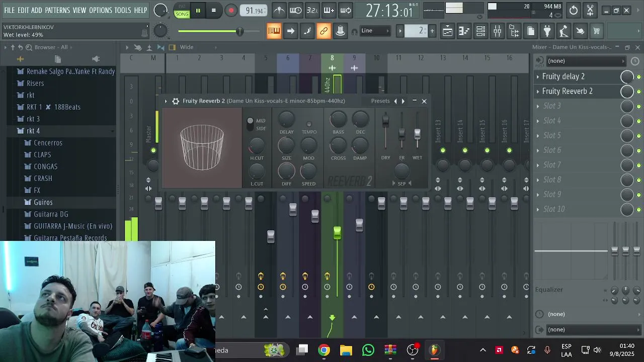Add a new pattern with plus button
Screen dimensions: 644x362
(432, 31)
